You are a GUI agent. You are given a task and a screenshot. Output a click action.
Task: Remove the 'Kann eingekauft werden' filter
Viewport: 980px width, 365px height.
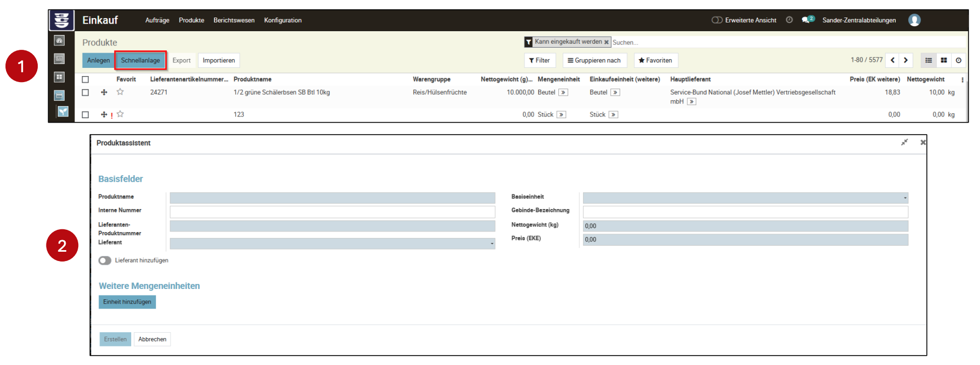606,42
